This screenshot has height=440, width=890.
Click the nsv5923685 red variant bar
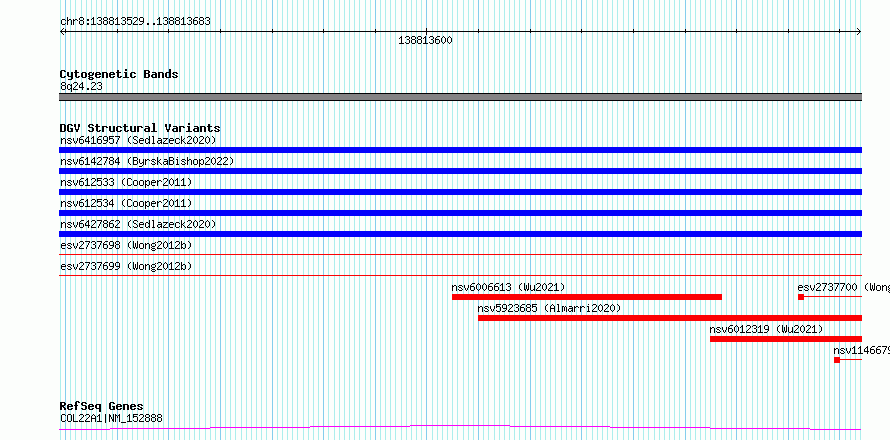click(670, 318)
